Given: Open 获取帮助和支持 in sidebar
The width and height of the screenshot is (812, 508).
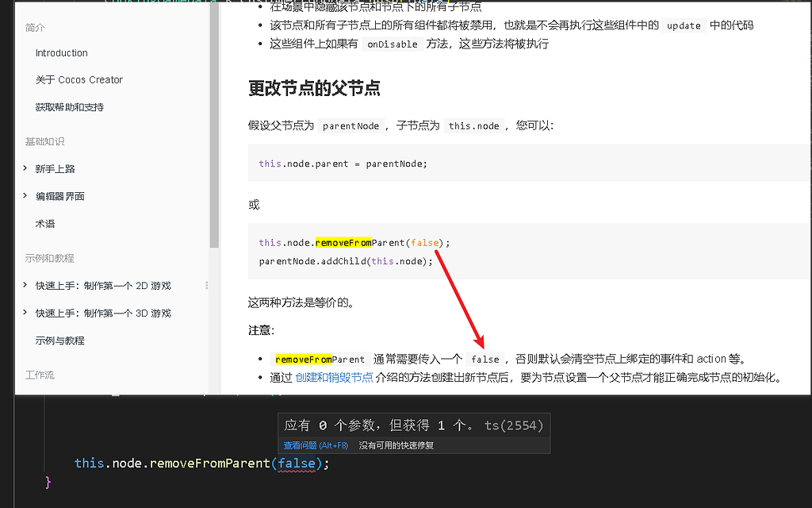Looking at the screenshot, I should 70,107.
